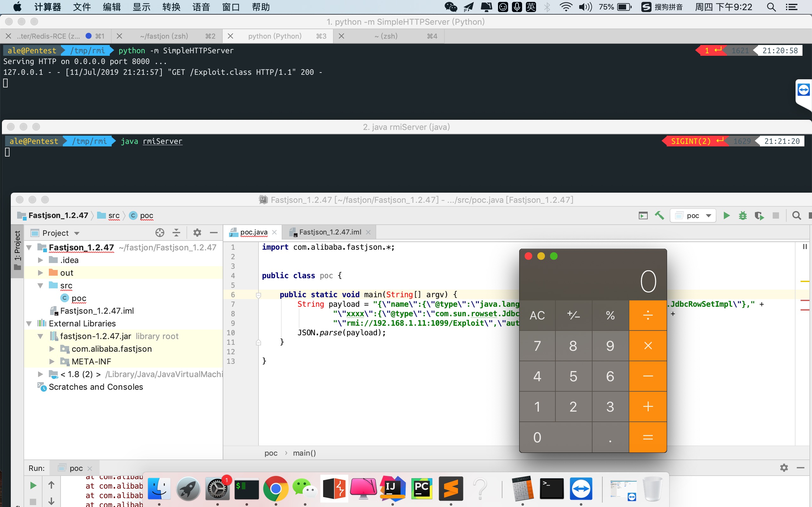Open the 显示 menu in the menu bar

coord(141,7)
